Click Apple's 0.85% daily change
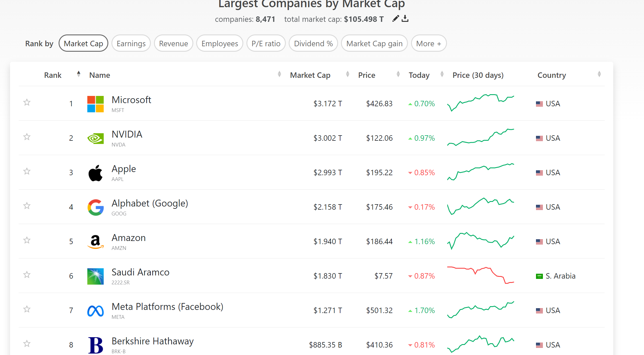 tap(421, 173)
